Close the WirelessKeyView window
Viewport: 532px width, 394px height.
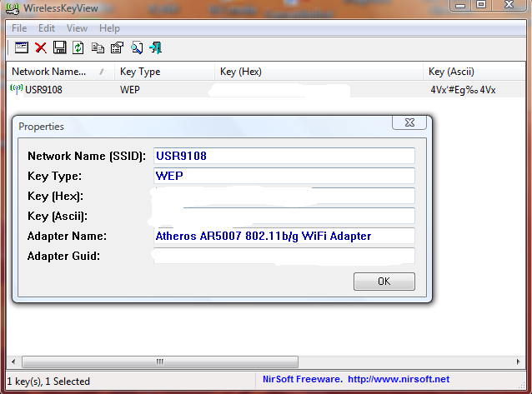[509, 5]
